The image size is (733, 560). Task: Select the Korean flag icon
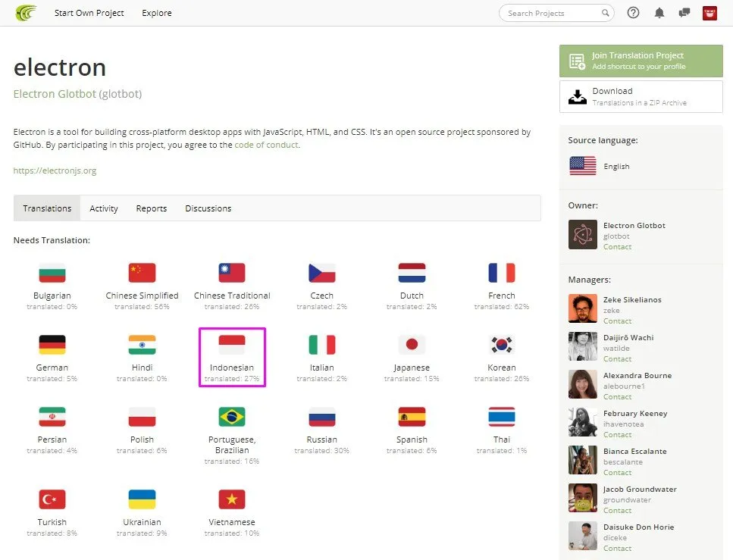(502, 345)
